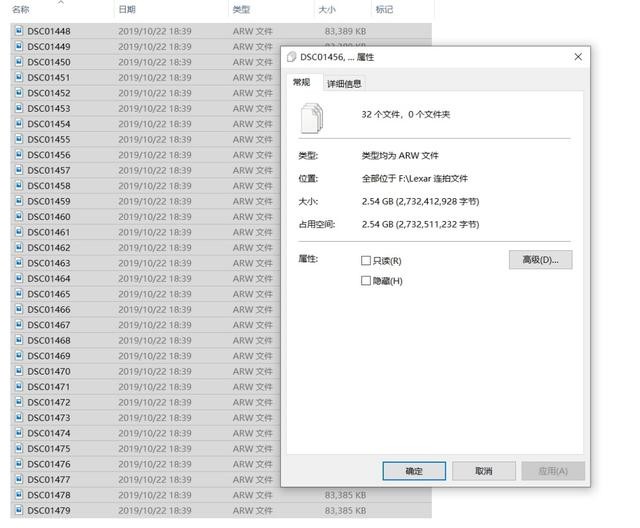Image resolution: width=640 pixels, height=528 pixels.
Task: Sort by the 类型 column header
Action: click(x=241, y=9)
